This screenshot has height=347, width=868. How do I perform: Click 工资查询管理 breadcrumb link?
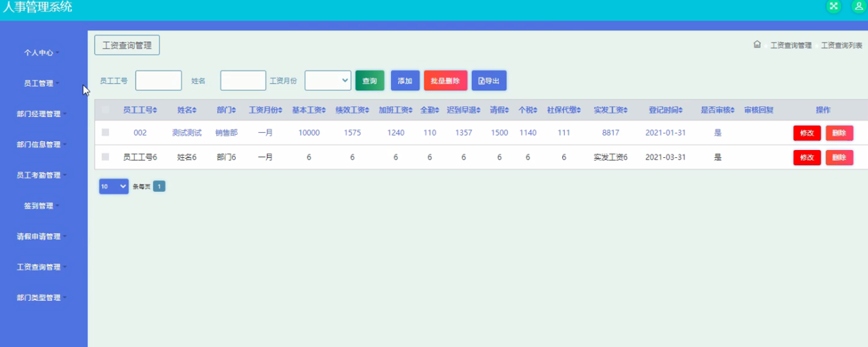point(791,45)
